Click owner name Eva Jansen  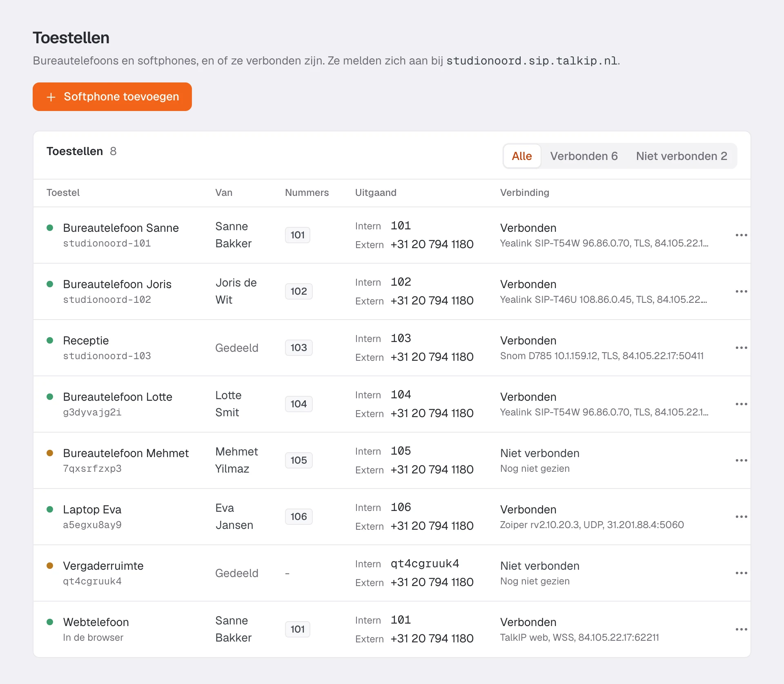pyautogui.click(x=234, y=517)
